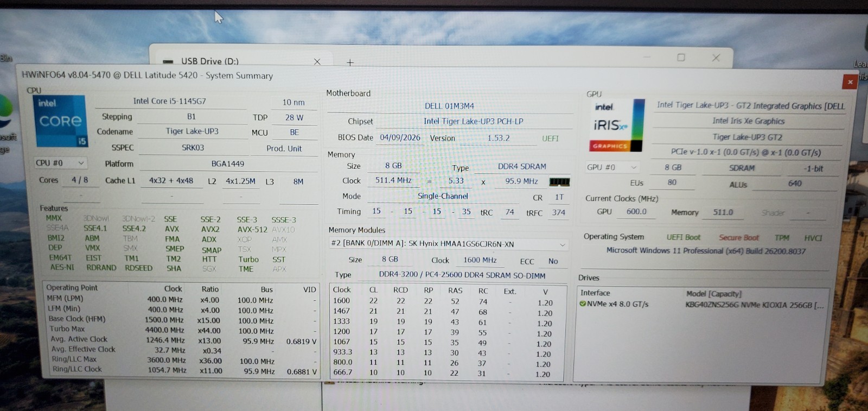Click the Ring/LLC Max clock 3600.0 MHz

tap(166, 360)
